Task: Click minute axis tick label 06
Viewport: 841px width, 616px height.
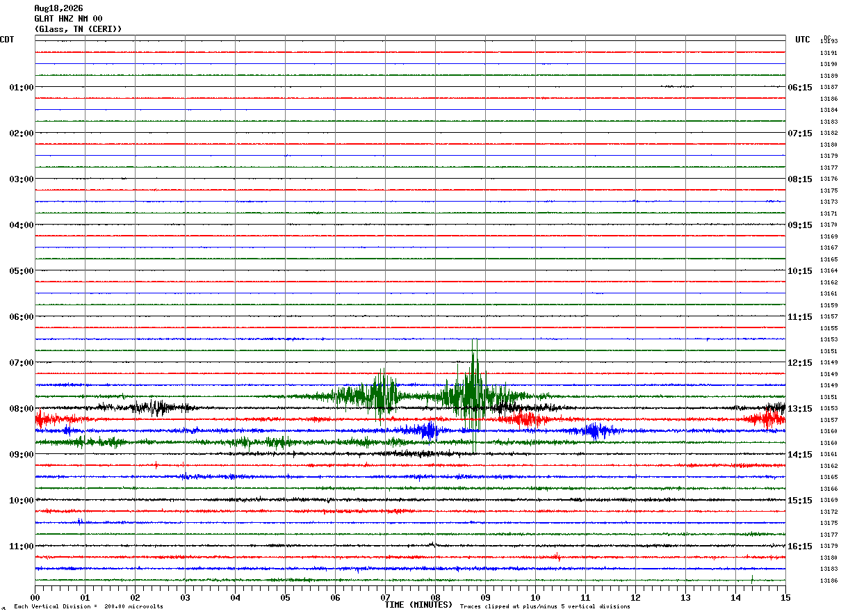Action: coord(335,597)
